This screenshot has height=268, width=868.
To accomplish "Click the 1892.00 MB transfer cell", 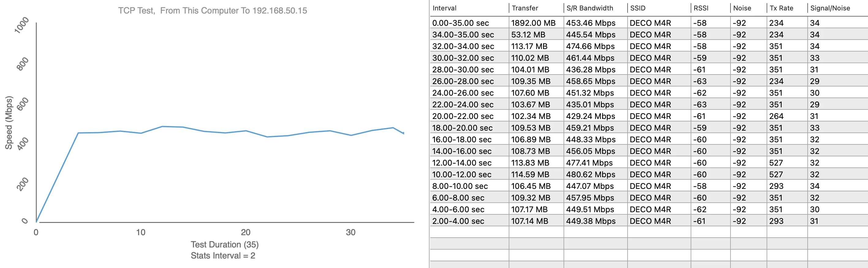I will 533,23.
